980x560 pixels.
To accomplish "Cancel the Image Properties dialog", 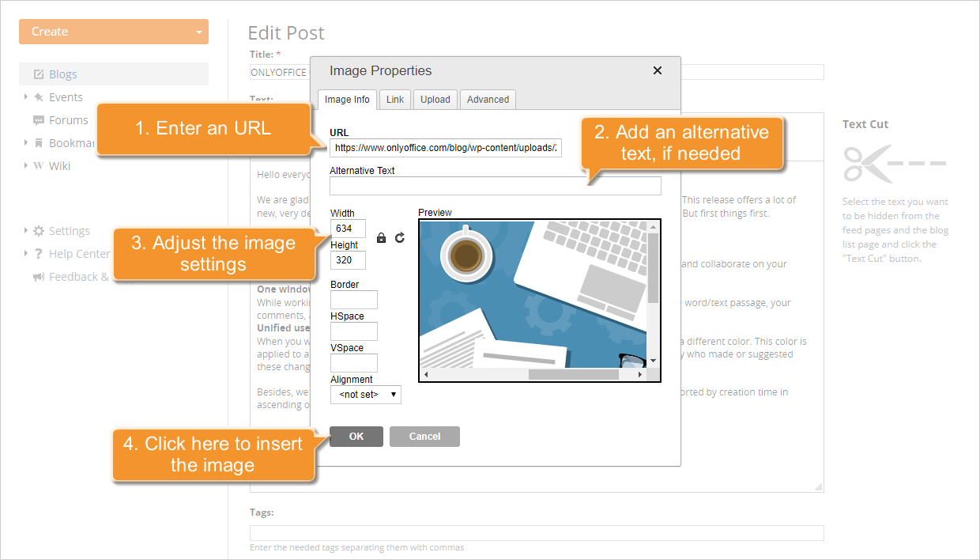I will (x=424, y=436).
